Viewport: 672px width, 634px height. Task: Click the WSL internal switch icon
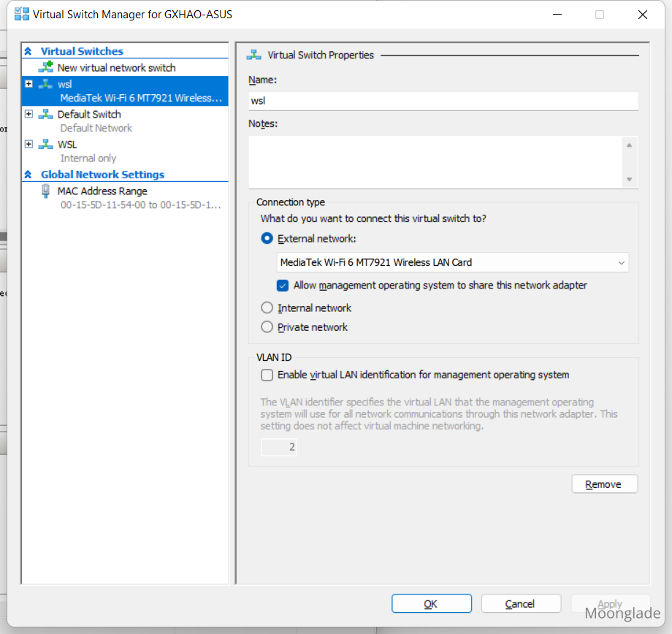(46, 145)
